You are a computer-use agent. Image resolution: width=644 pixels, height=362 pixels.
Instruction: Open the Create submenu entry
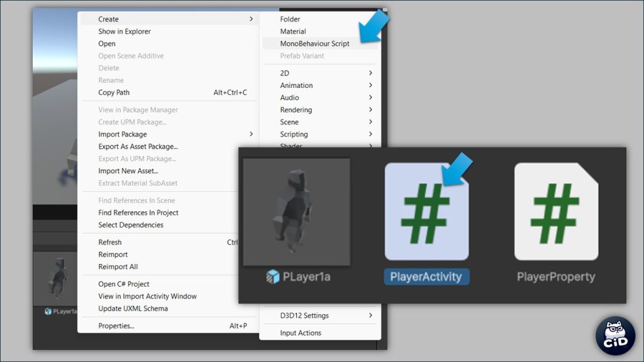109,19
